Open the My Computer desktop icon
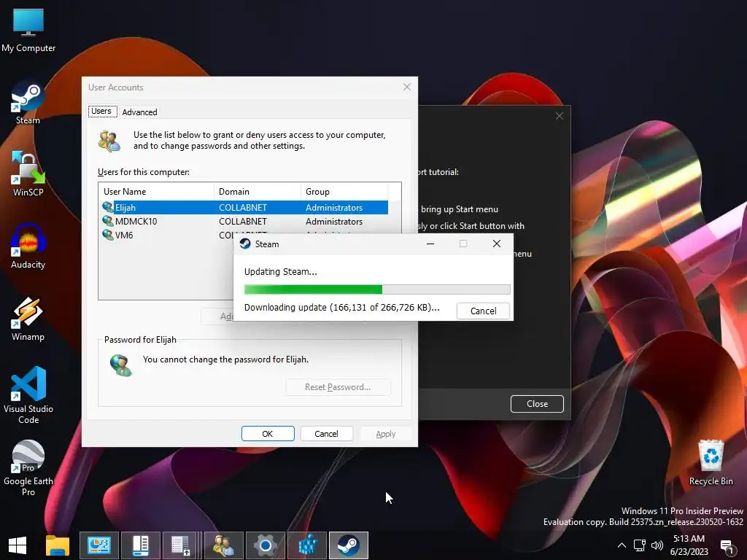 click(x=28, y=29)
